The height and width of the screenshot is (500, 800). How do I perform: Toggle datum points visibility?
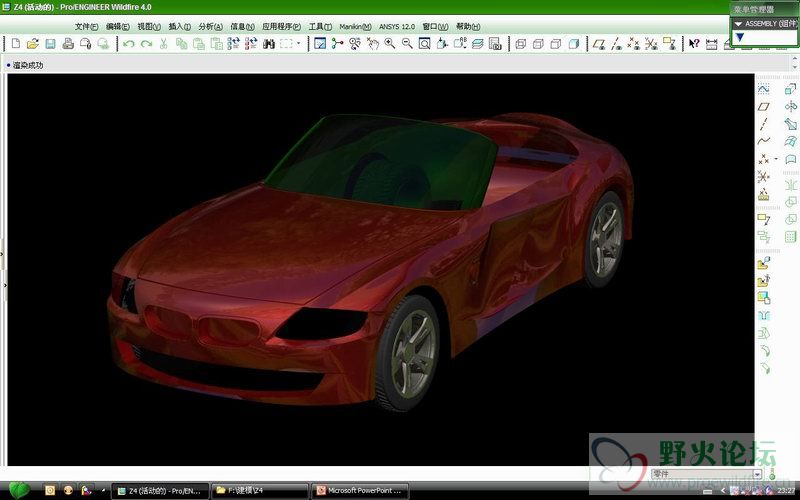coord(634,44)
